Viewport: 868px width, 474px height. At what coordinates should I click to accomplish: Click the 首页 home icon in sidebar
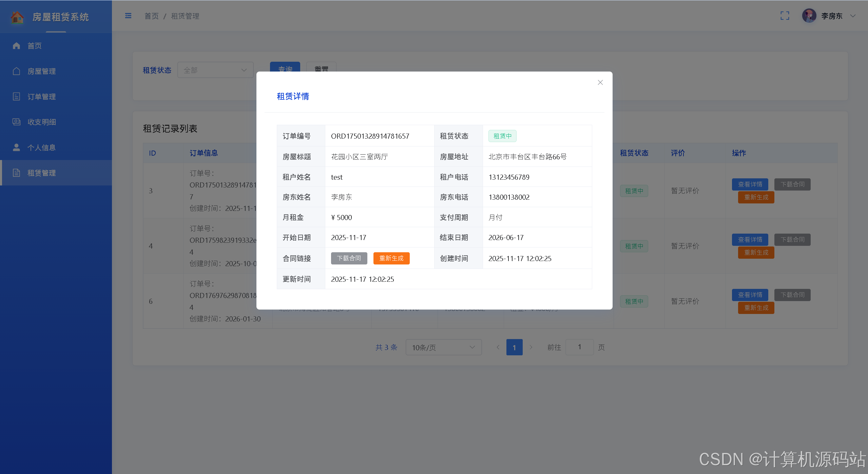click(x=16, y=46)
